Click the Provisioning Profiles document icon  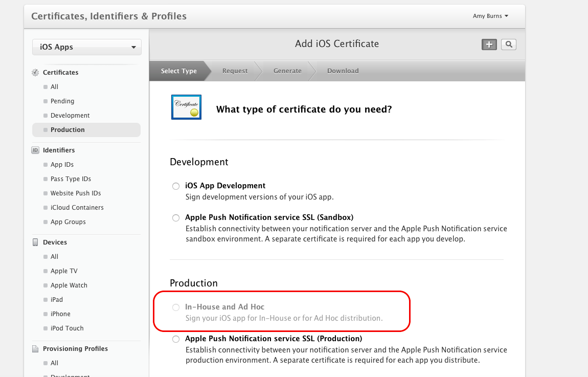tap(35, 349)
